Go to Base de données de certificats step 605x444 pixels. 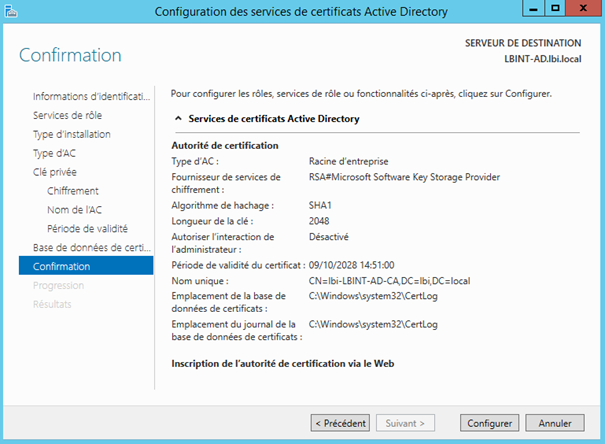(x=90, y=247)
